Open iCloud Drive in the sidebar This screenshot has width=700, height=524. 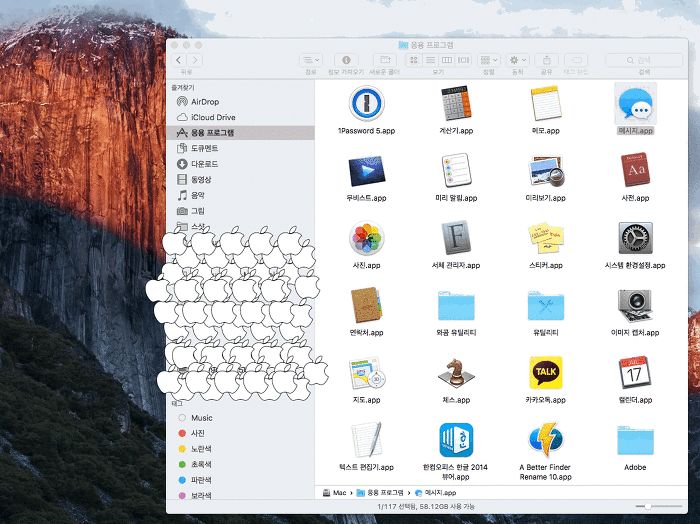tap(240, 117)
